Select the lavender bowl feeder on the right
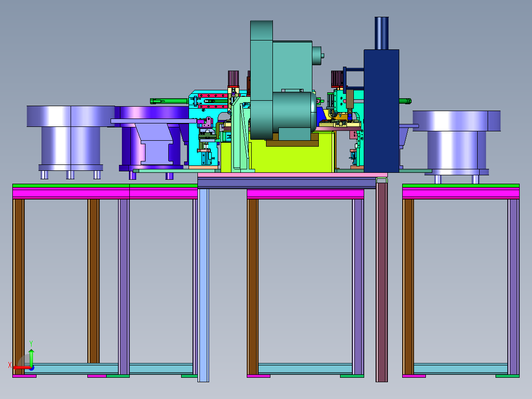This screenshot has height=399, width=532. coord(456,146)
